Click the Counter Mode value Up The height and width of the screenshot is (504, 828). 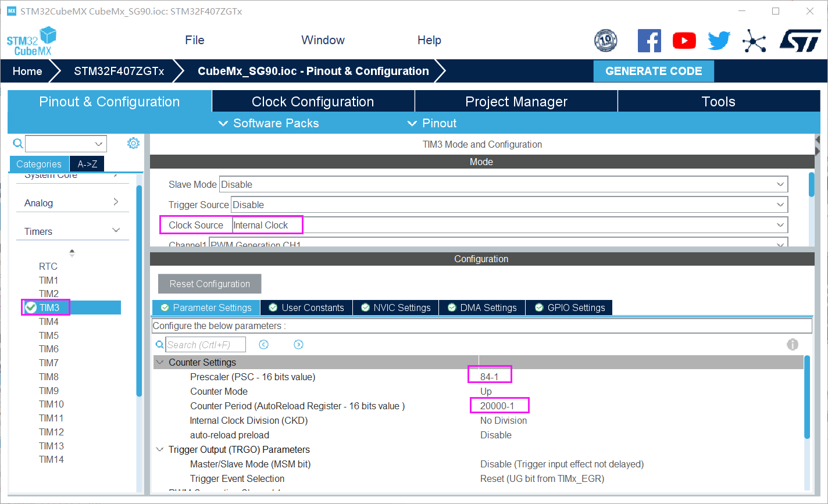point(486,391)
